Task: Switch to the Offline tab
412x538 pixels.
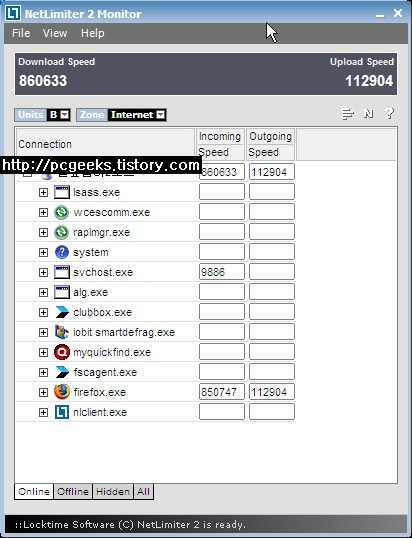Action: 73,492
